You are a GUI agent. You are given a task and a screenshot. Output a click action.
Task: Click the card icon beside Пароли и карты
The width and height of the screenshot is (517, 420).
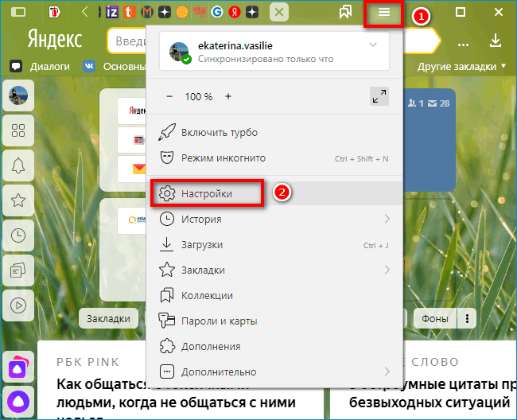pyautogui.click(x=167, y=321)
